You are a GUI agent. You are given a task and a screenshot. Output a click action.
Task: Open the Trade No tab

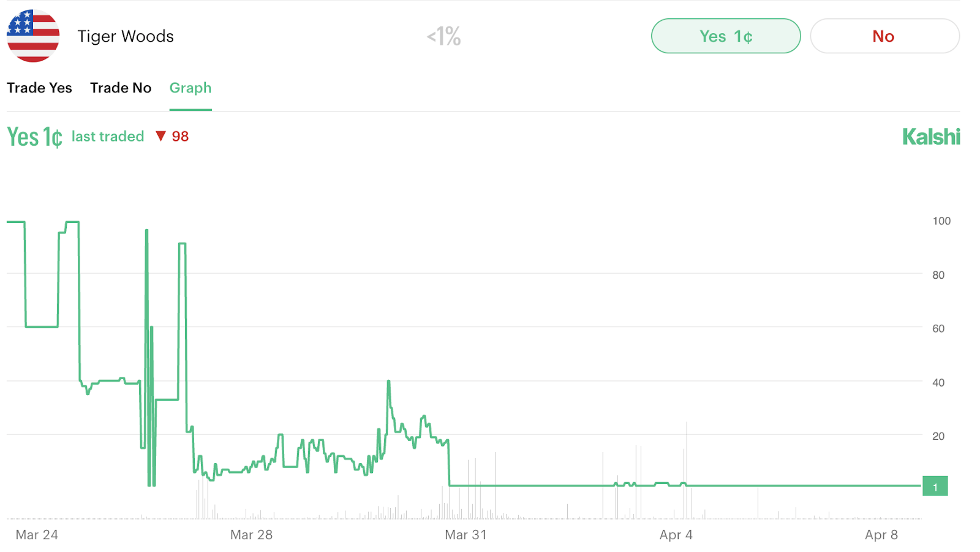point(121,88)
